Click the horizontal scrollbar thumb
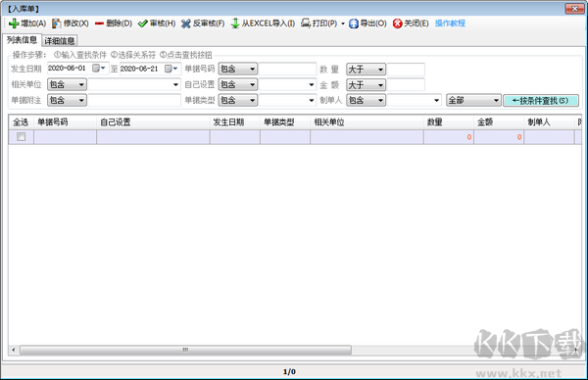The height and width of the screenshot is (380, 588). pyautogui.click(x=185, y=350)
